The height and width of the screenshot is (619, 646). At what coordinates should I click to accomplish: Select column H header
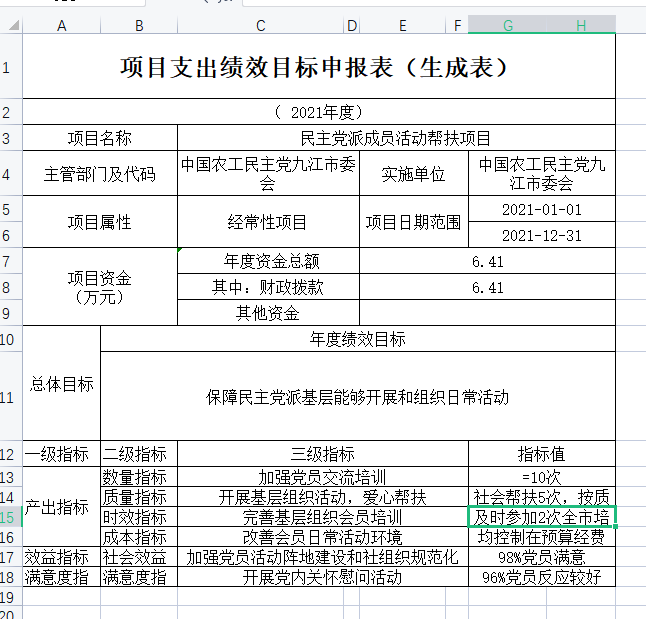tap(581, 25)
